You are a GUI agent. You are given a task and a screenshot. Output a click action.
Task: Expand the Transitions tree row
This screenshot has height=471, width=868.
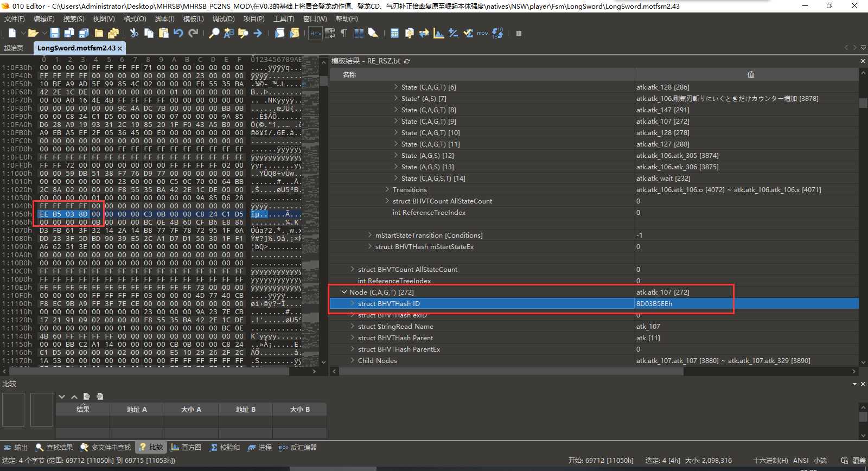pos(387,190)
